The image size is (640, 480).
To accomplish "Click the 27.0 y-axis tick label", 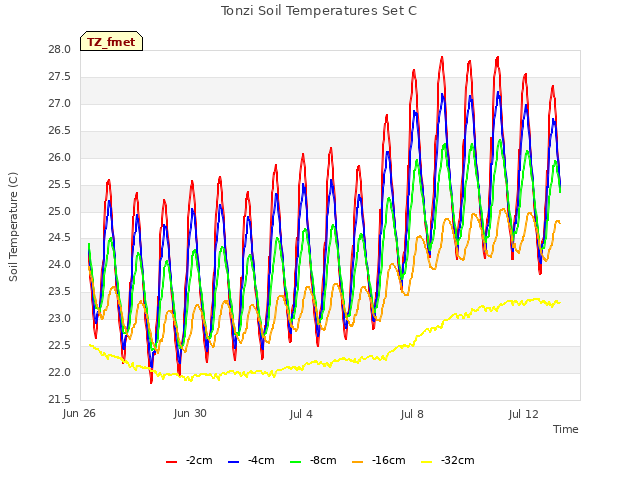I will (x=60, y=104).
